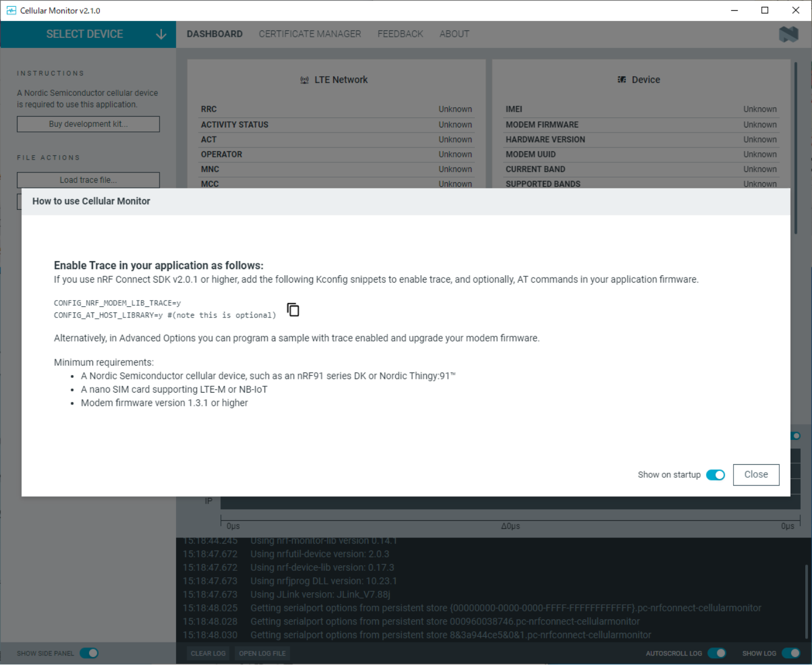This screenshot has height=665, width=812.
Task: Turn off Autoscroll Log
Action: [x=717, y=653]
